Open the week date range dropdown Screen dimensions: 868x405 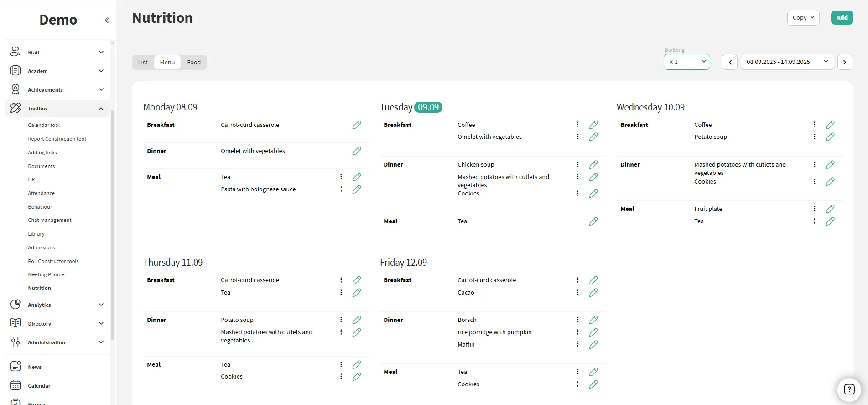[x=787, y=62]
